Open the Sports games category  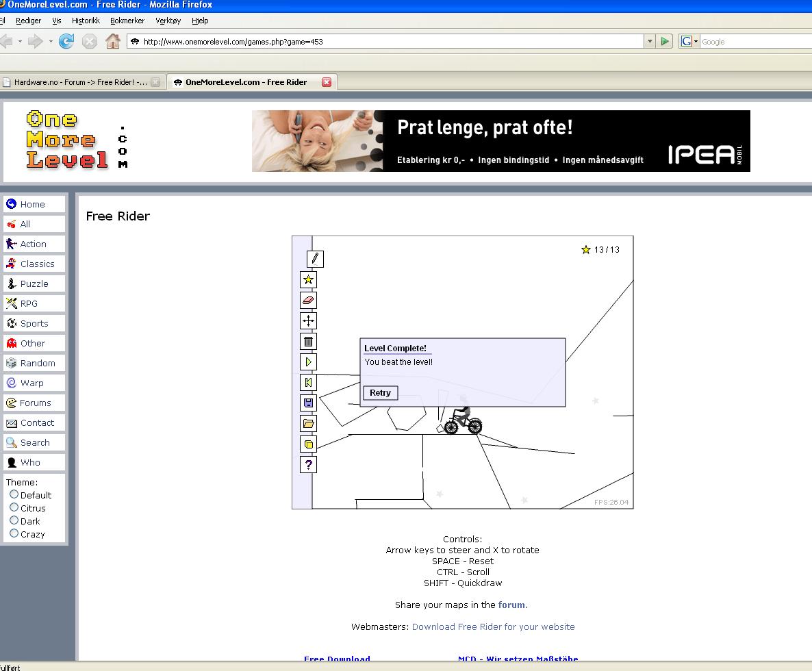[x=34, y=323]
